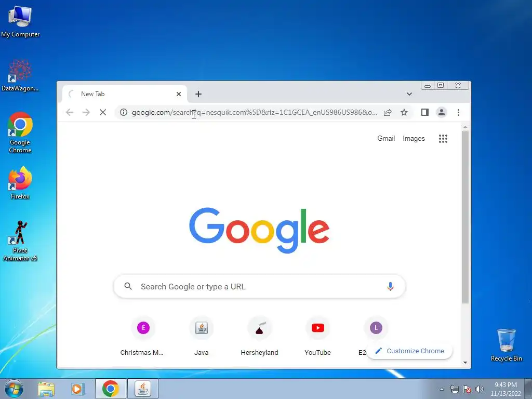Viewport: 532px width, 399px height.
Task: Select the New Tab tab
Action: (x=124, y=94)
